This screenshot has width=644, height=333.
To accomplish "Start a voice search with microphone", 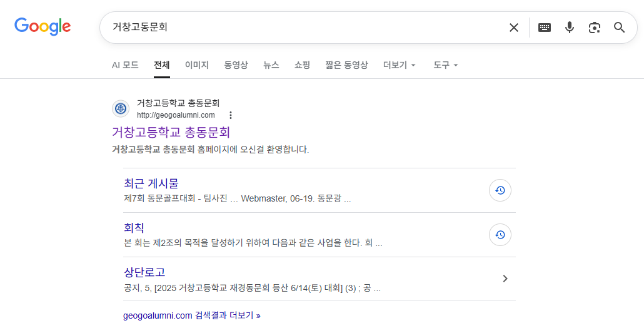I will point(569,28).
